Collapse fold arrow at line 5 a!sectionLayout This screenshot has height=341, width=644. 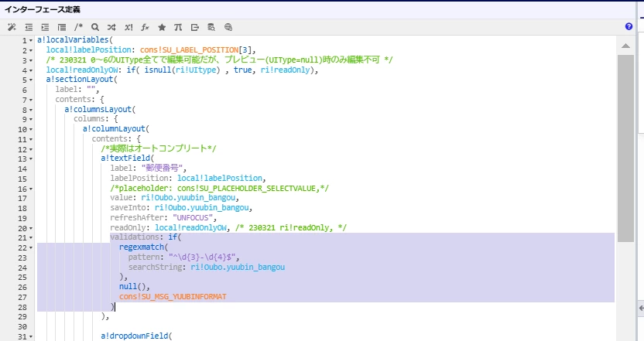tap(31, 80)
